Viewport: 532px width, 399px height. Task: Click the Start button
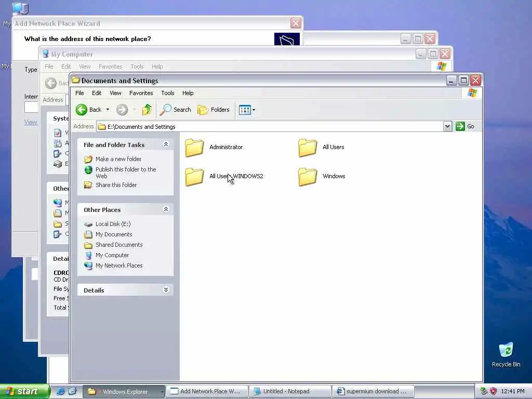click(x=24, y=392)
